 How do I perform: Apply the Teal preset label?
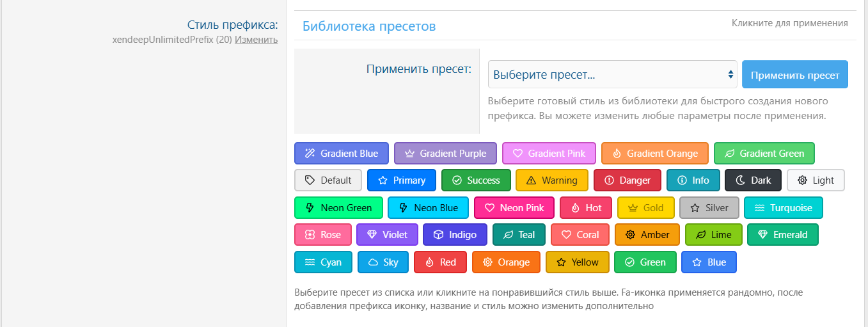519,235
